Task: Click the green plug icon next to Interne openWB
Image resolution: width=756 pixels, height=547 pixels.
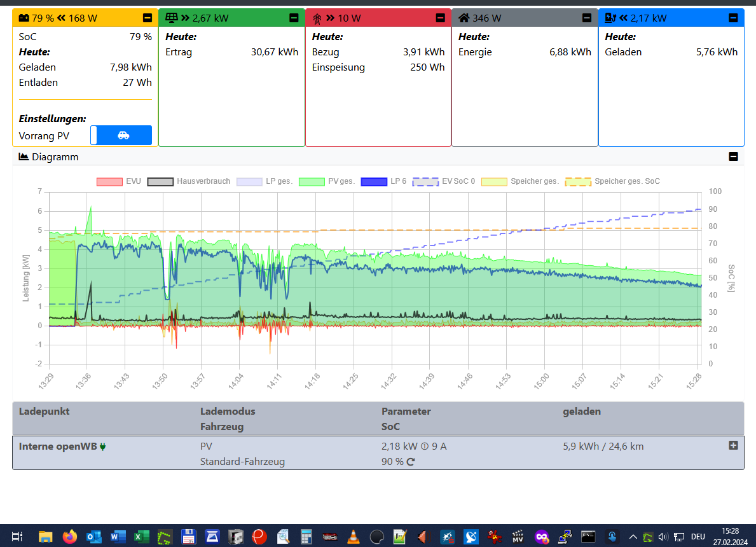Action: 103,447
